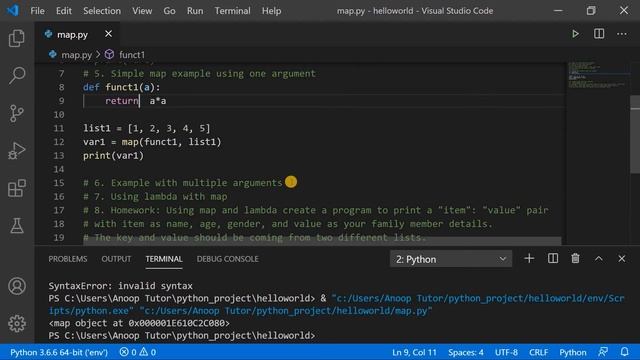Show errors count in status bar

[x=128, y=352]
